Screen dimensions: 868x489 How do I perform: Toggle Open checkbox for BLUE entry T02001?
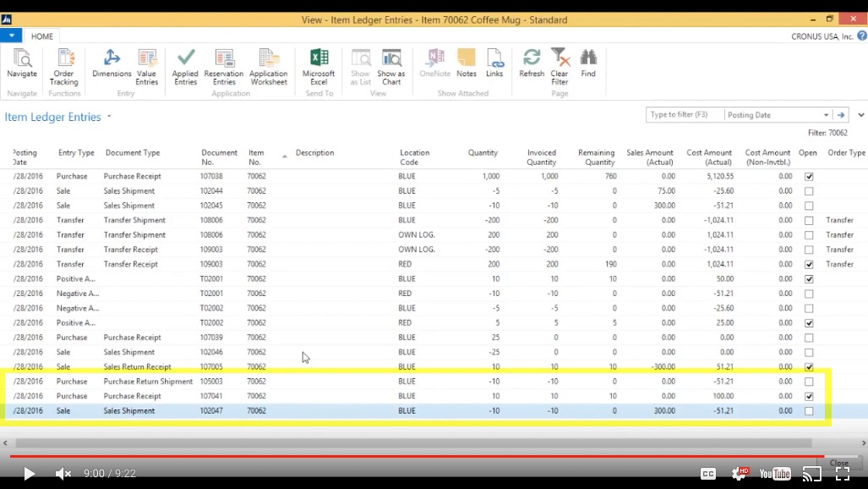pos(809,279)
